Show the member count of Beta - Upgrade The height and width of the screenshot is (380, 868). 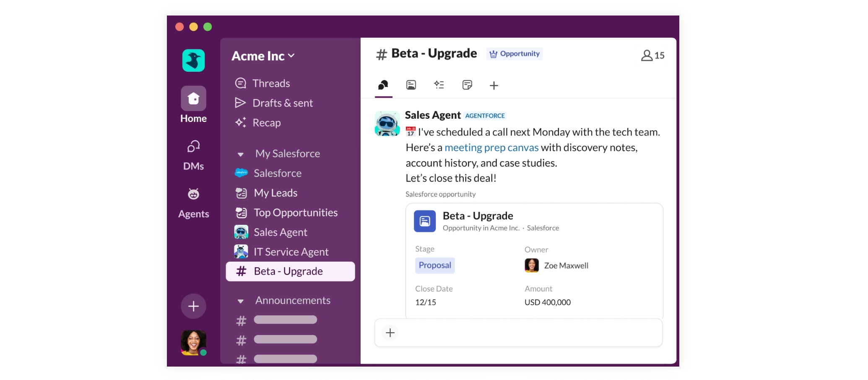point(652,55)
